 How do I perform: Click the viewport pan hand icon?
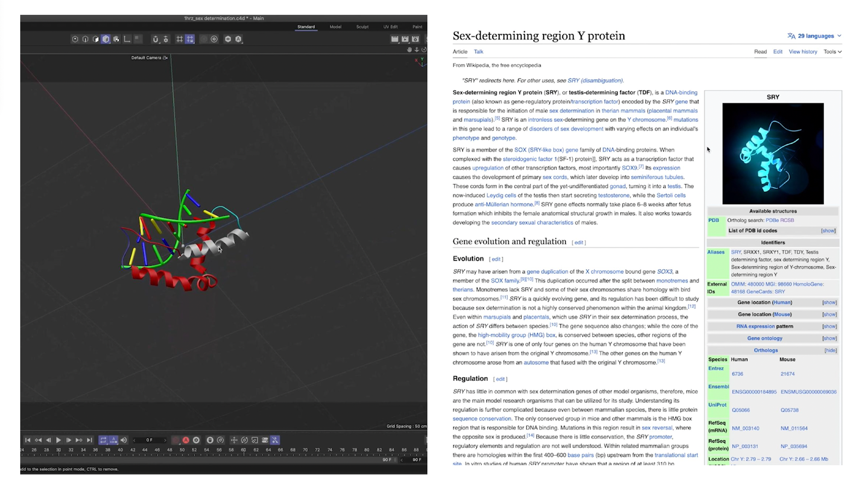tap(410, 50)
